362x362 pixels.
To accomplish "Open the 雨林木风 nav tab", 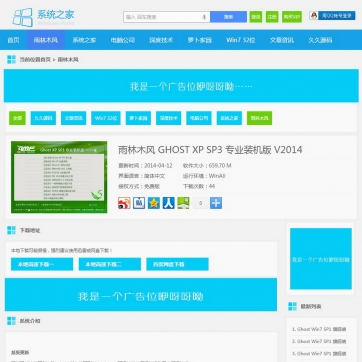I will click(x=46, y=40).
